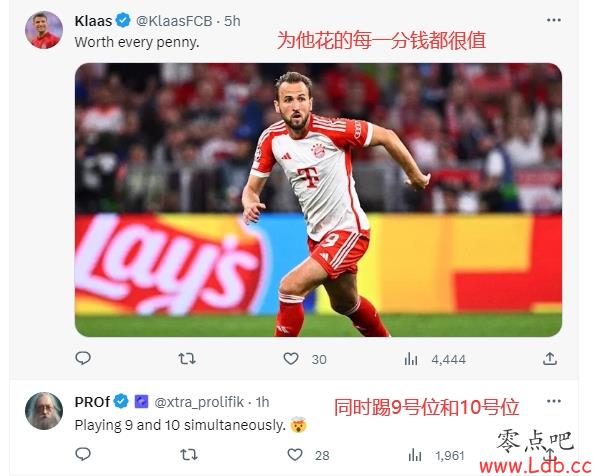The image size is (601, 476).
Task: Retweet PROf's reply
Action: [x=189, y=455]
